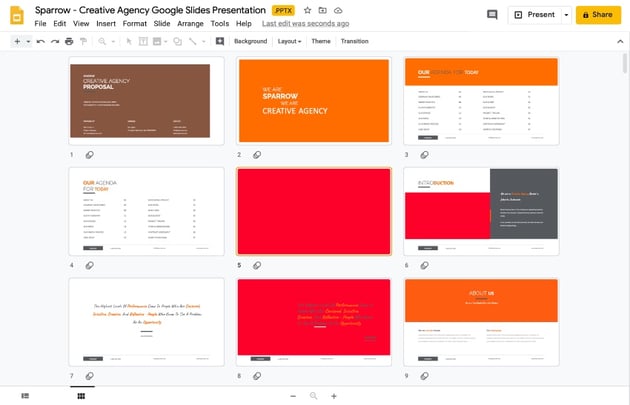
Task: Open the Slide menu
Action: click(x=162, y=24)
